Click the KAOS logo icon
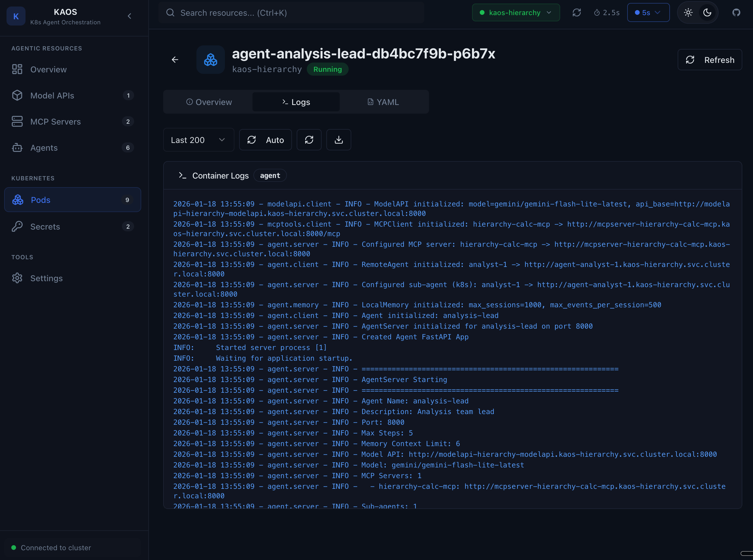 (16, 16)
